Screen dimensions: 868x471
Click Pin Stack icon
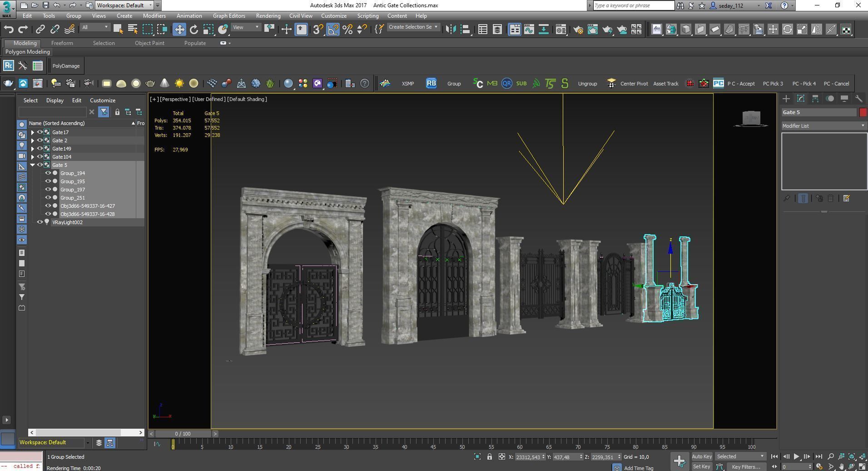click(787, 198)
